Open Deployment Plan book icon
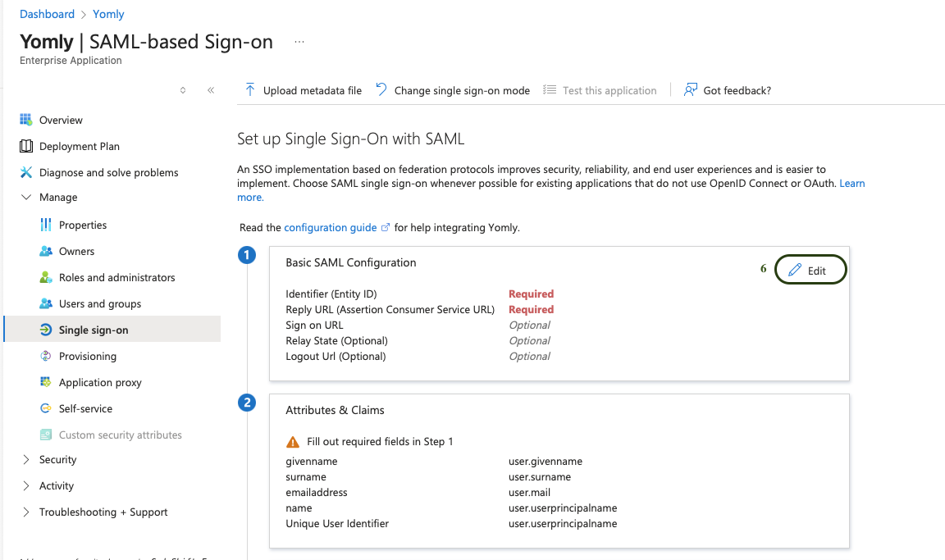Viewport: 945px width, 560px height. coord(25,146)
